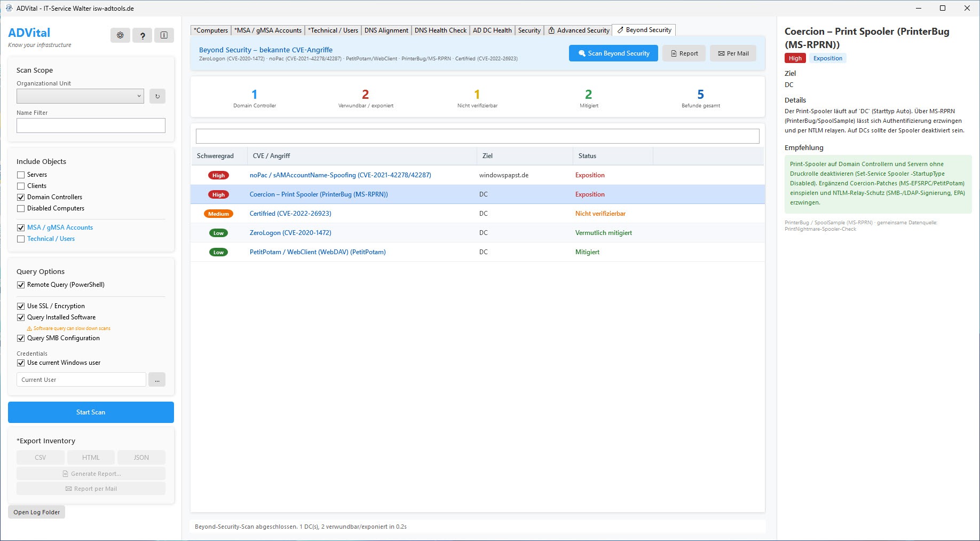
Task: Click the Scan Beyond Security button
Action: pos(613,53)
